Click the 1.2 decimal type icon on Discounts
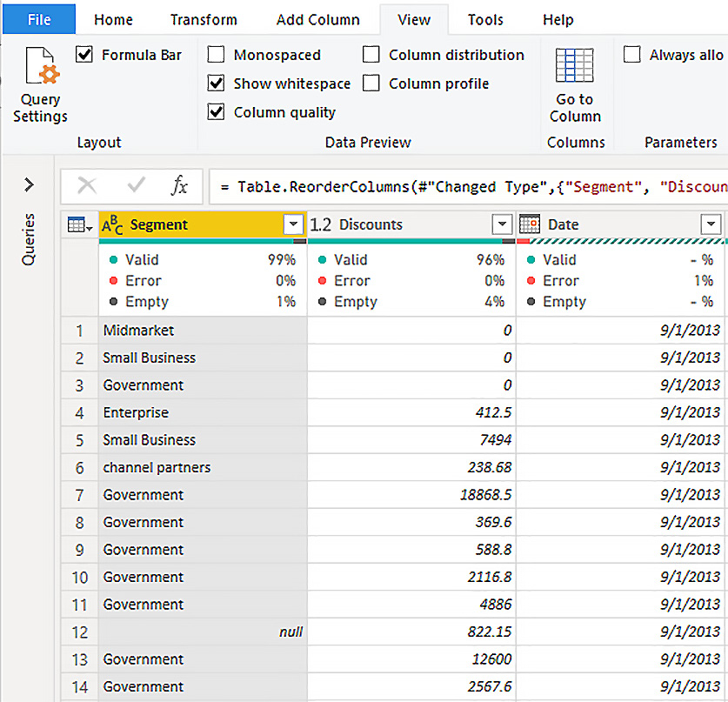Screen dimensions: 728x702 coord(321,225)
